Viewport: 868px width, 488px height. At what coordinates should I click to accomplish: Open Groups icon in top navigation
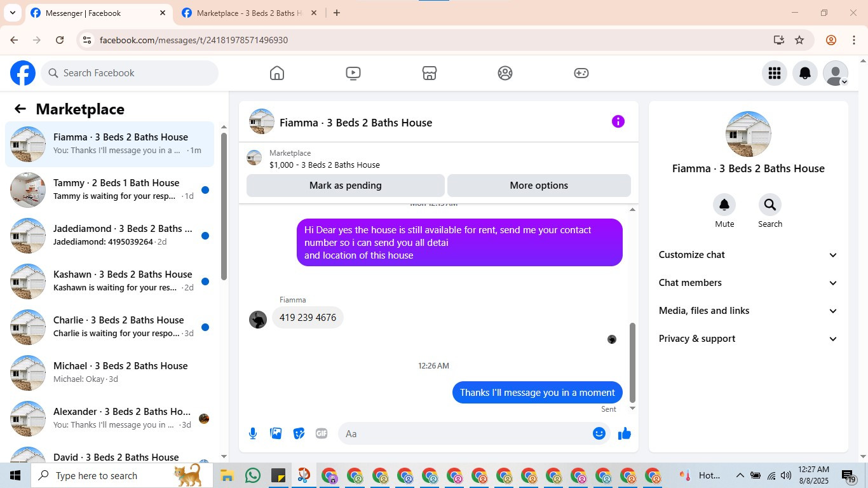(x=505, y=73)
